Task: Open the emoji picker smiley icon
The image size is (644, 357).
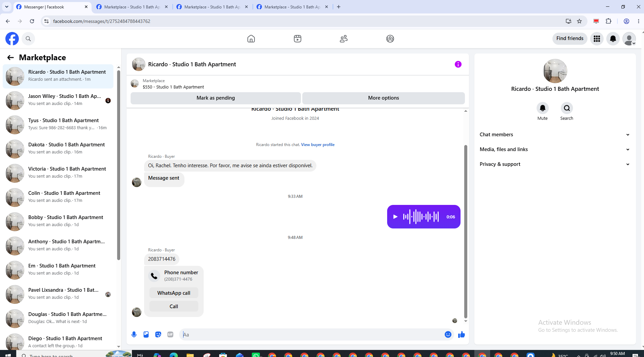Action: [448, 334]
